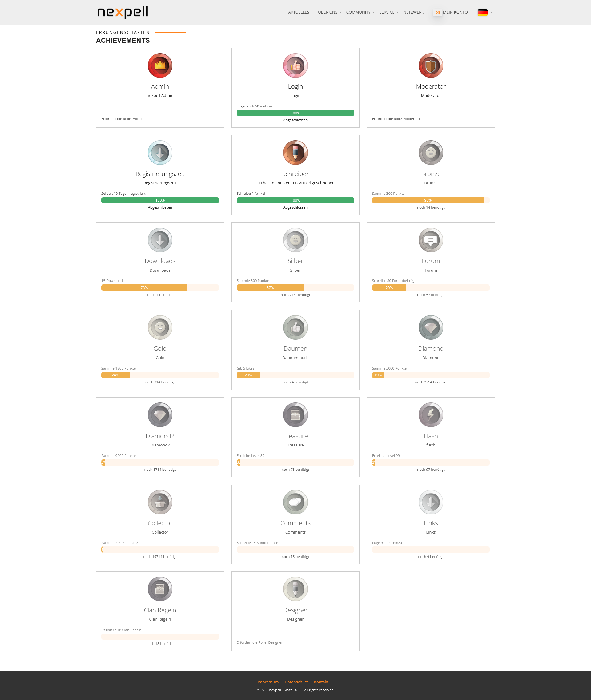The width and height of the screenshot is (591, 700).
Task: Click the nexpell logo
Action: 123,12
